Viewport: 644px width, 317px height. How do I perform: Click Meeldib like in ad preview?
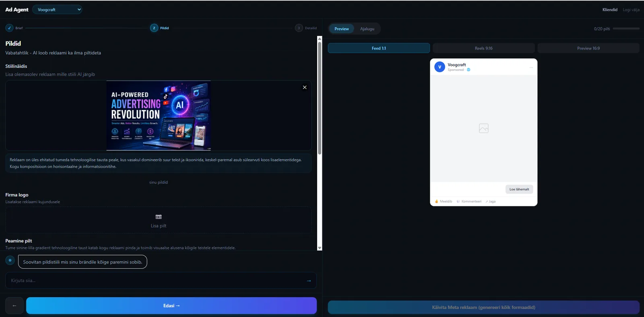click(x=444, y=201)
